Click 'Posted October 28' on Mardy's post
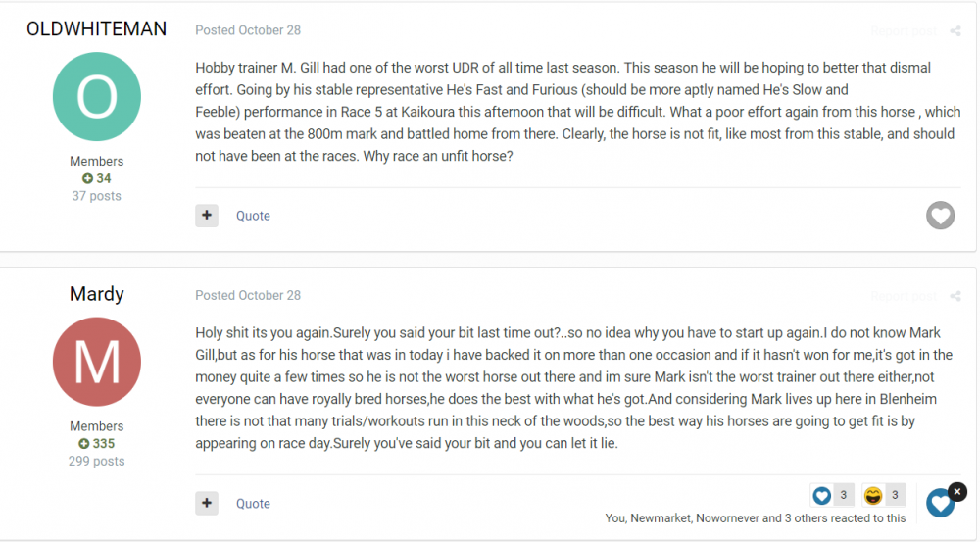Screen dimensions: 980x542 click(248, 295)
